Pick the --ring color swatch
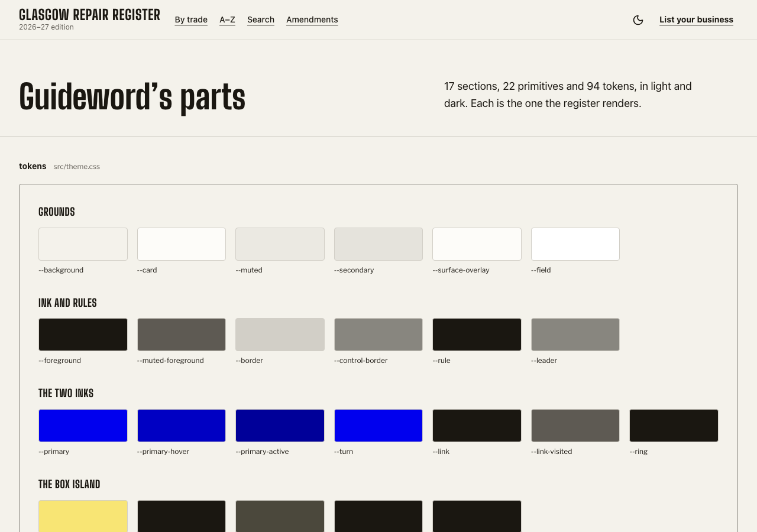Image resolution: width=757 pixels, height=532 pixels. tap(674, 426)
